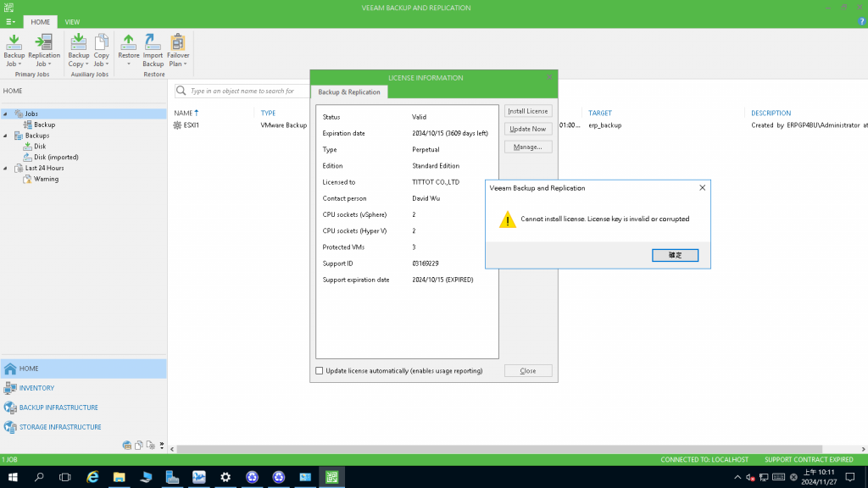Screen dimensions: 868x488
Task: Open the main application menu button
Action: 10,22
